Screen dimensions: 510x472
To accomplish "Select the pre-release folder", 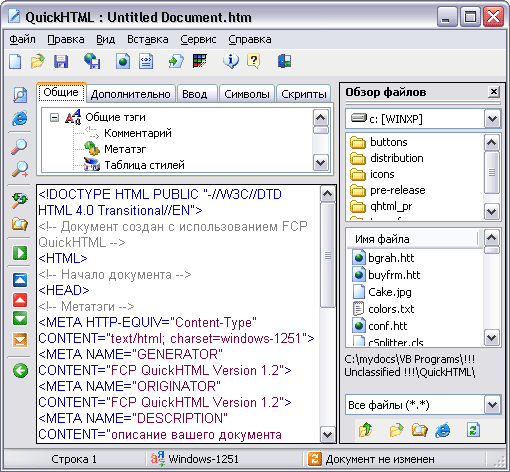I will tap(398, 190).
